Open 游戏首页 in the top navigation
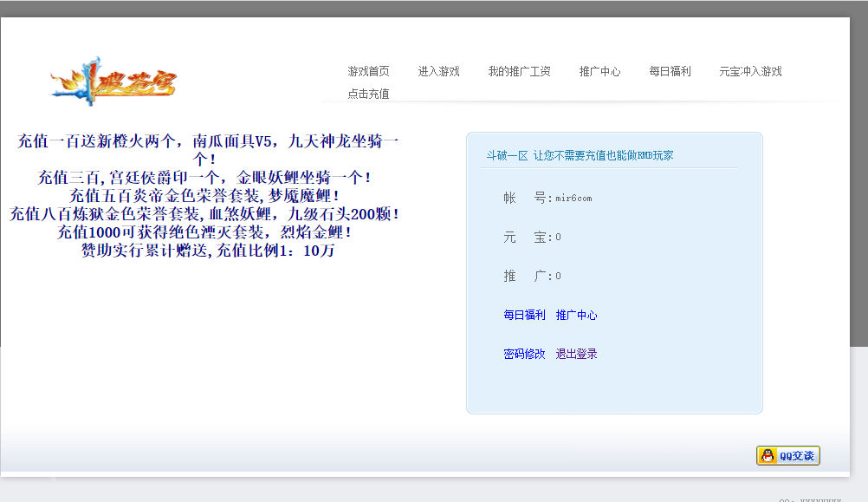This screenshot has width=868, height=502. click(368, 71)
